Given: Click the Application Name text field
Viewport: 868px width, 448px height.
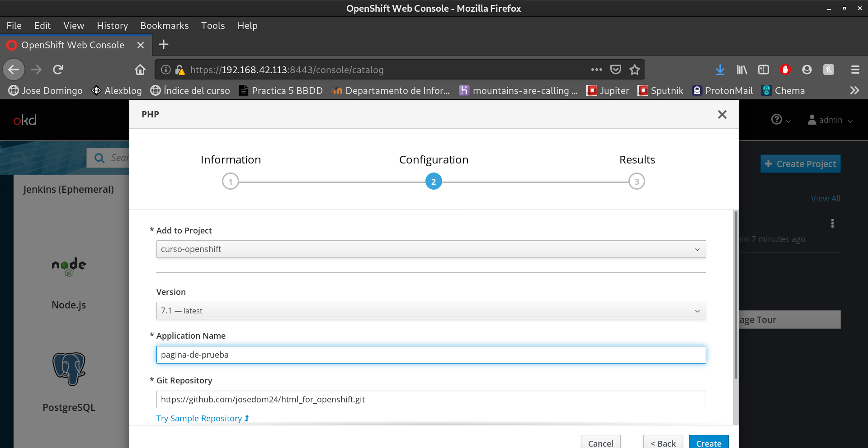Looking at the screenshot, I should pos(431,355).
